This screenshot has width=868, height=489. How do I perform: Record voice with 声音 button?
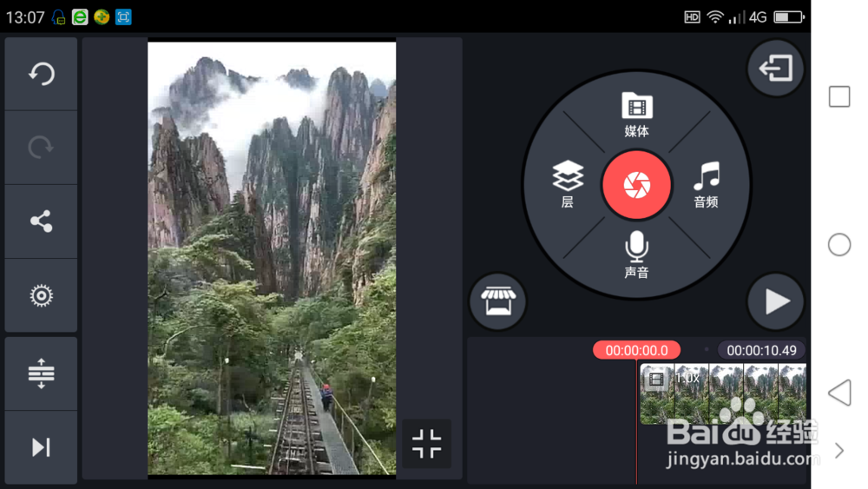(x=636, y=254)
